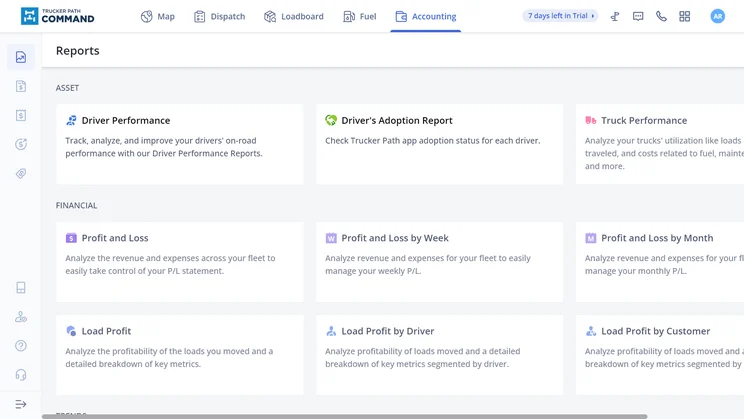Open the help question mark icon
This screenshot has width=744, height=419.
[x=21, y=345]
